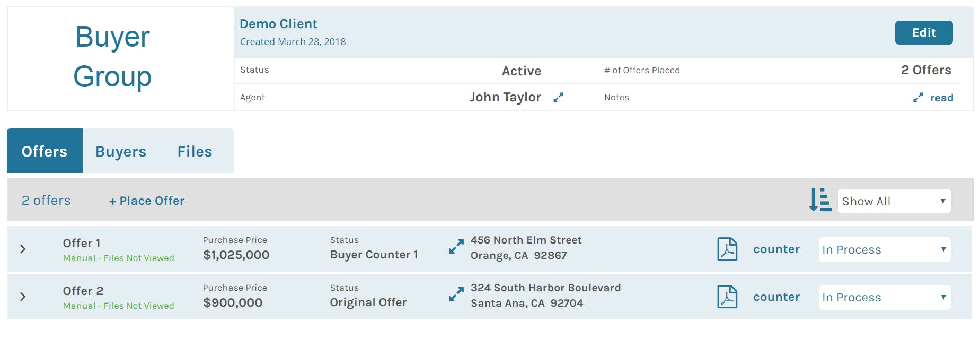Click expand icon beside Notes read link
Image resolution: width=980 pixels, height=338 pixels.
tap(918, 98)
